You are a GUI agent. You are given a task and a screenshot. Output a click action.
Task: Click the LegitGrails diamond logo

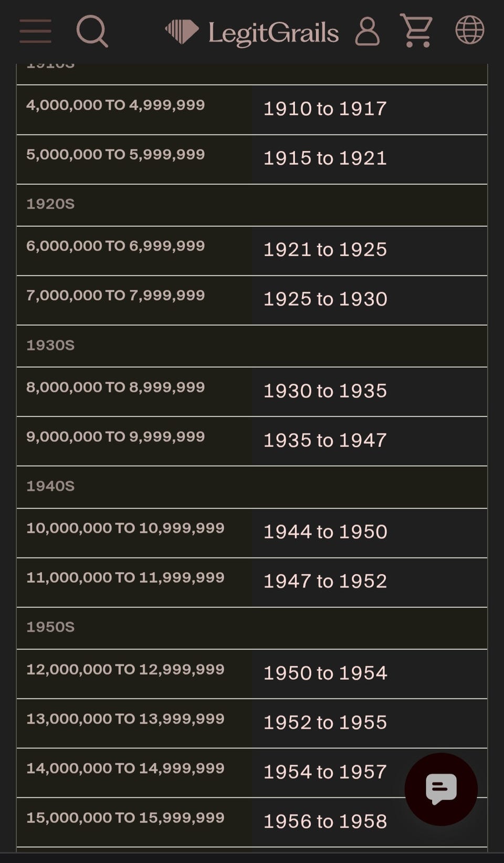182,31
